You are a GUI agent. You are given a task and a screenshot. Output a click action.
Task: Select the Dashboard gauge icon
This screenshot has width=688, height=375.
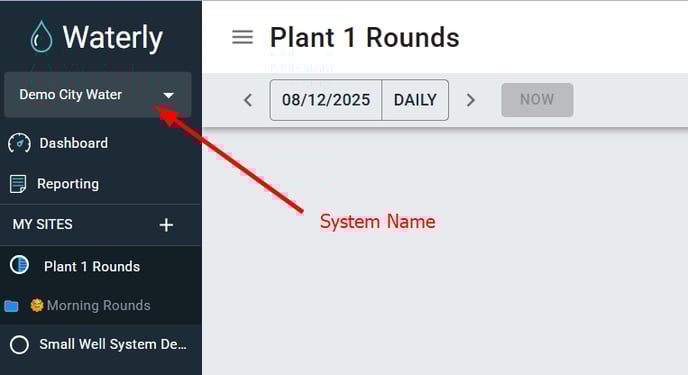[x=19, y=143]
